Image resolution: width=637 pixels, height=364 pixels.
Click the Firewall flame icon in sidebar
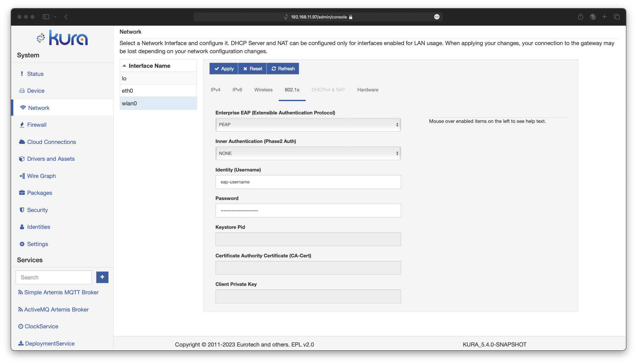(22, 125)
